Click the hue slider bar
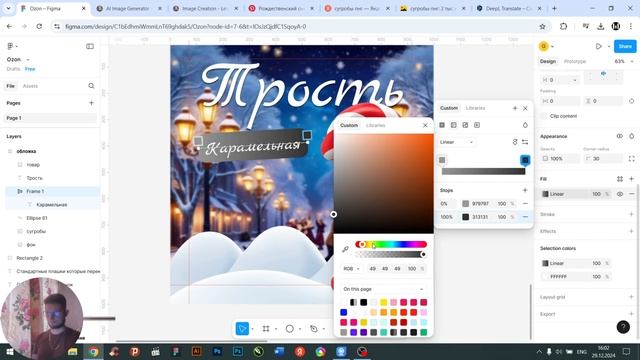This screenshot has width=640, height=360. tap(391, 244)
